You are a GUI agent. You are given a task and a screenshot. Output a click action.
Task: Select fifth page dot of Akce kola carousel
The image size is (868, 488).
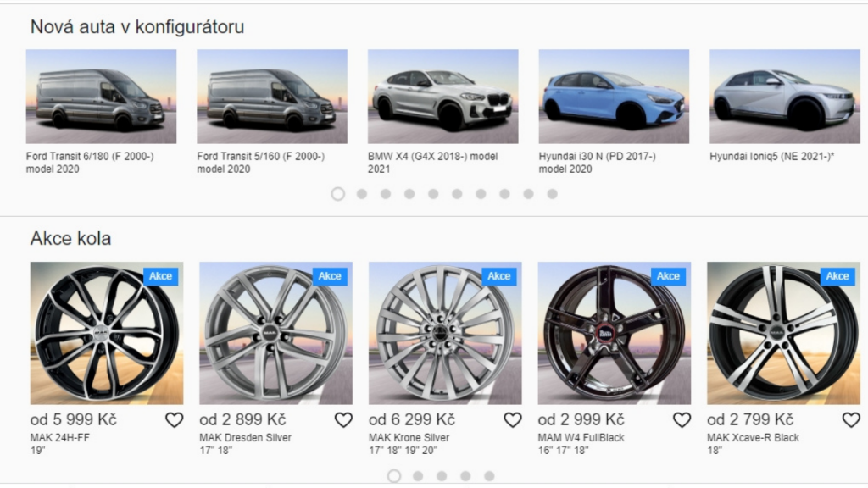[489, 476]
